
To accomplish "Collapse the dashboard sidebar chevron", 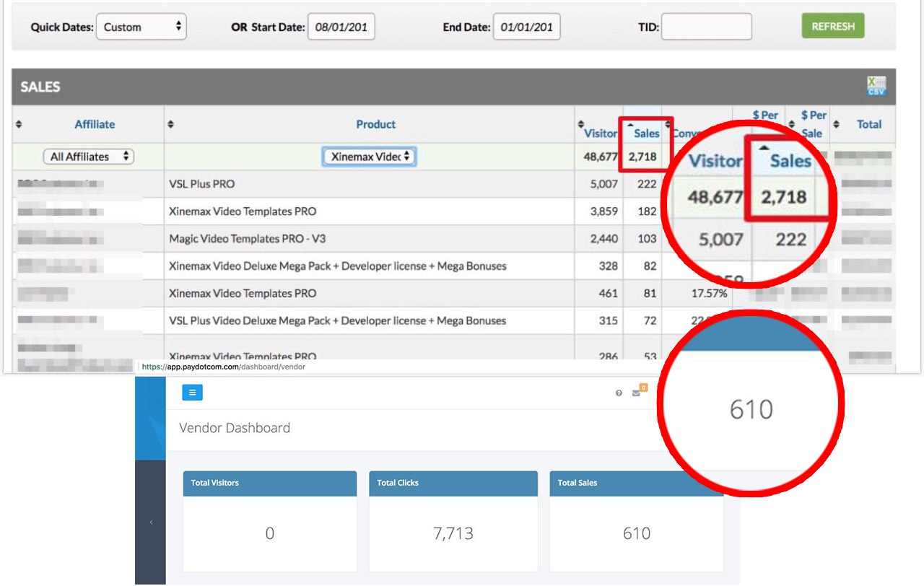I will (x=151, y=522).
